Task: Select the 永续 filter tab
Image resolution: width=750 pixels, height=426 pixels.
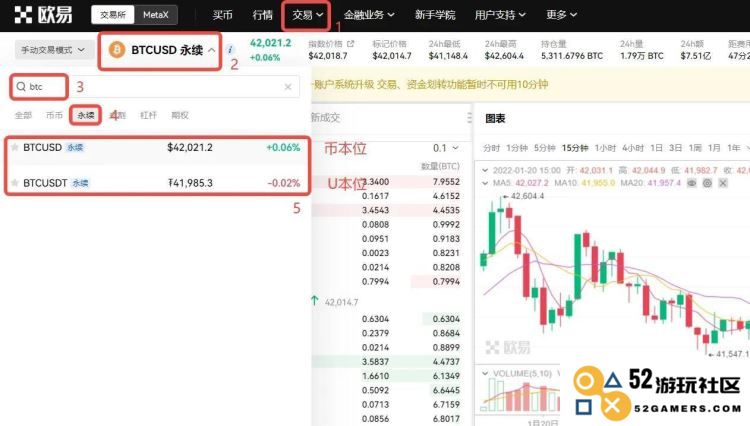Action: click(x=86, y=115)
